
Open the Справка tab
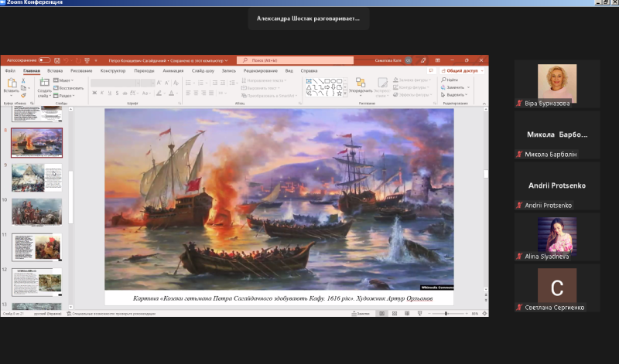[x=309, y=71]
